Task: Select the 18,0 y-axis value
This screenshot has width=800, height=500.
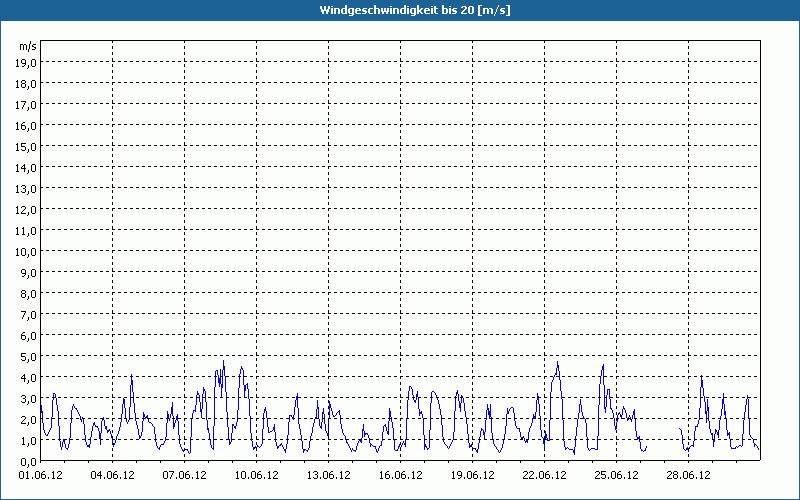Action: [x=26, y=84]
